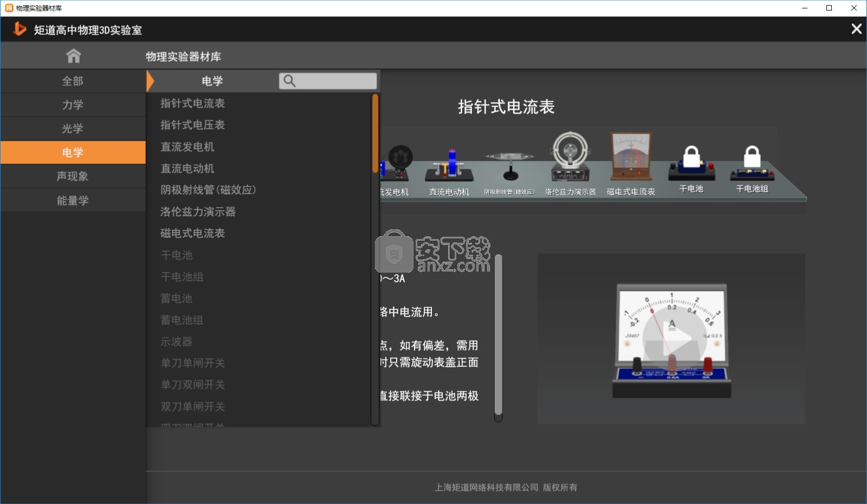This screenshot has height=504, width=867.
Task: Select locked 单刀单闸开关 list entry
Action: pos(192,363)
